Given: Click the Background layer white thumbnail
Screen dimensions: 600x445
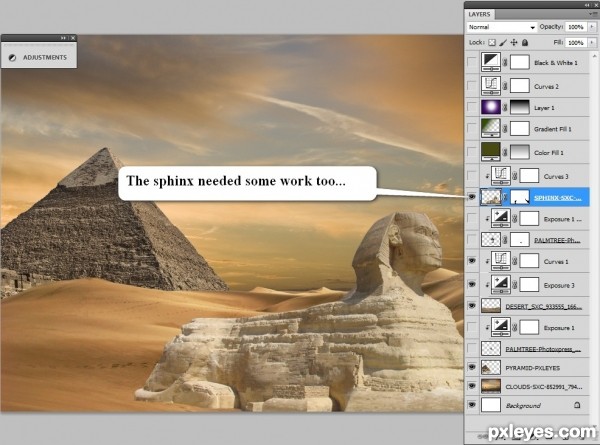Looking at the screenshot, I should (491, 404).
